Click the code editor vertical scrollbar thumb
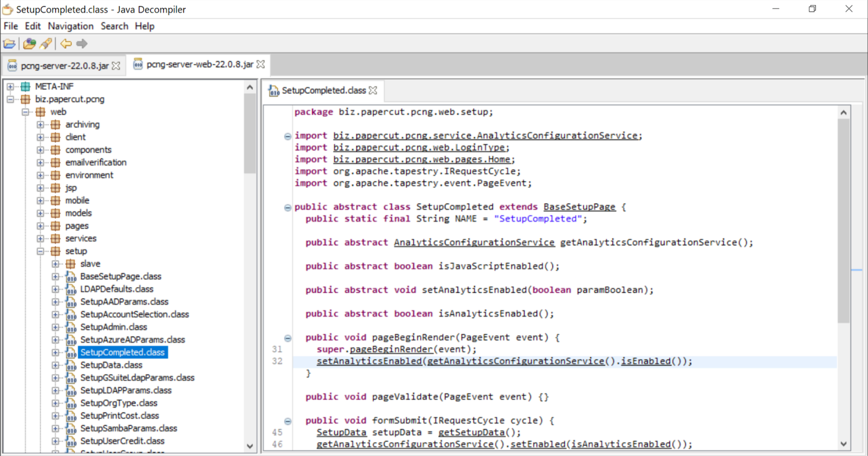Image resolution: width=868 pixels, height=456 pixels. (x=844, y=221)
